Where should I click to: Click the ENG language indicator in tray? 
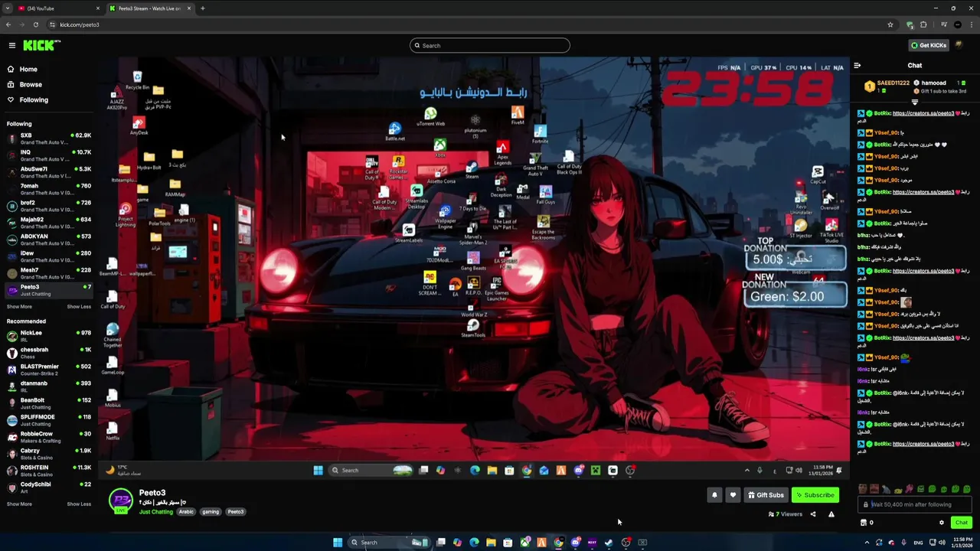(x=918, y=543)
